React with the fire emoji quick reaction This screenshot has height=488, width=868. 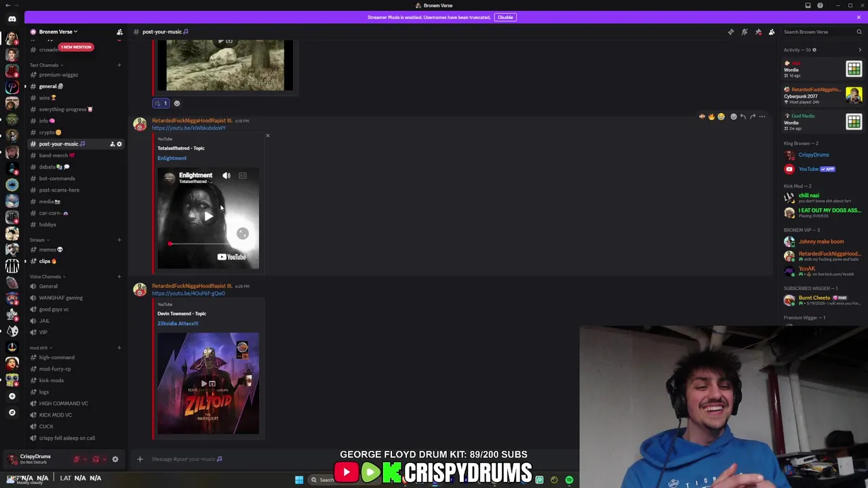click(711, 117)
